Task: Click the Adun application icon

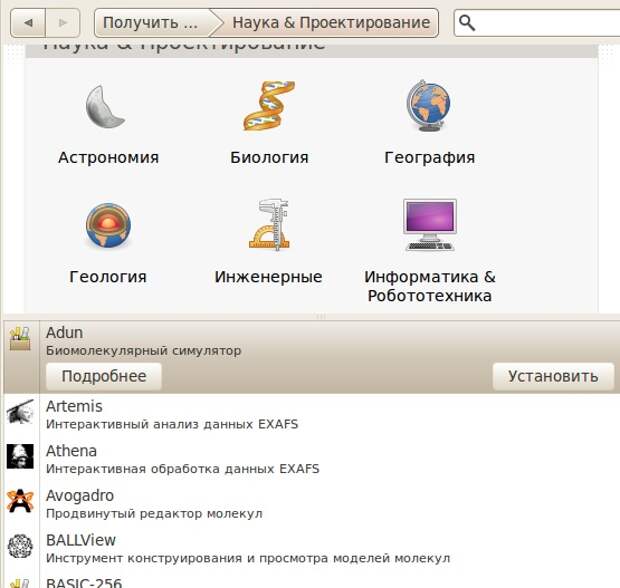Action: click(x=20, y=338)
